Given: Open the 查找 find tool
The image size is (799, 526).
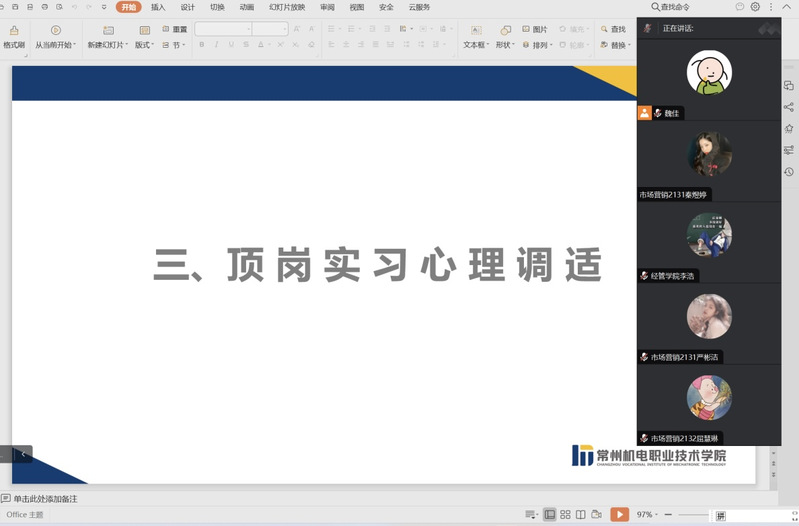Looking at the screenshot, I should click(613, 30).
